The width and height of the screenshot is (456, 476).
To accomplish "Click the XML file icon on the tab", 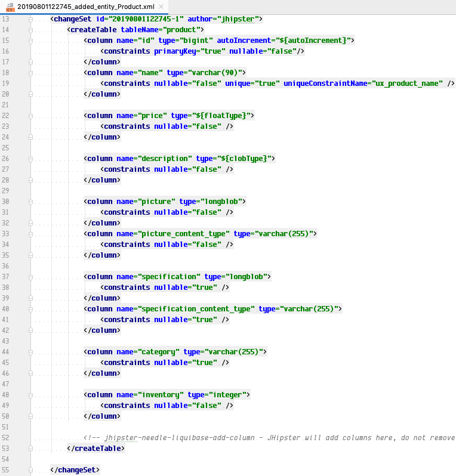I will pos(10,7).
